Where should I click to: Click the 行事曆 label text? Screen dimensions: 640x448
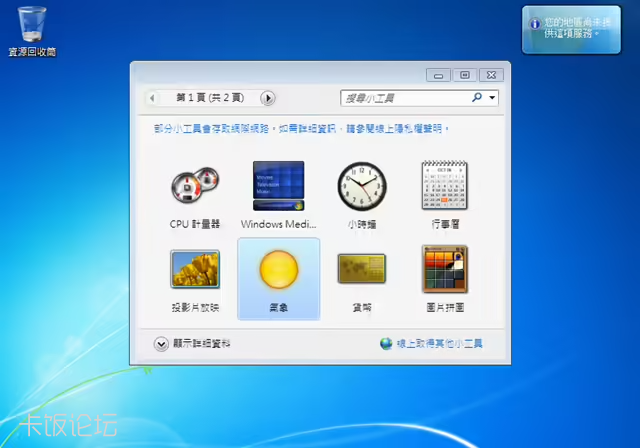[445, 224]
